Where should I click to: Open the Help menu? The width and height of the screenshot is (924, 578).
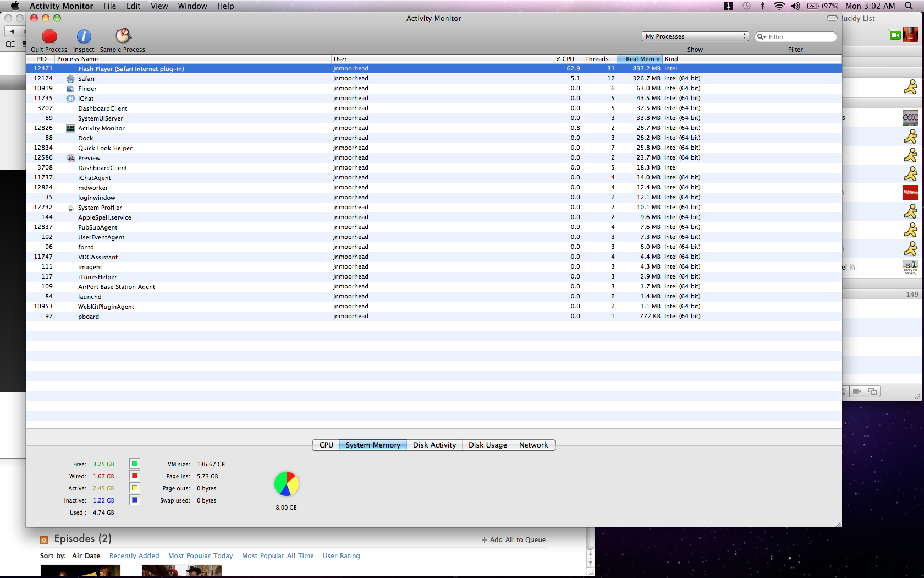tap(226, 6)
